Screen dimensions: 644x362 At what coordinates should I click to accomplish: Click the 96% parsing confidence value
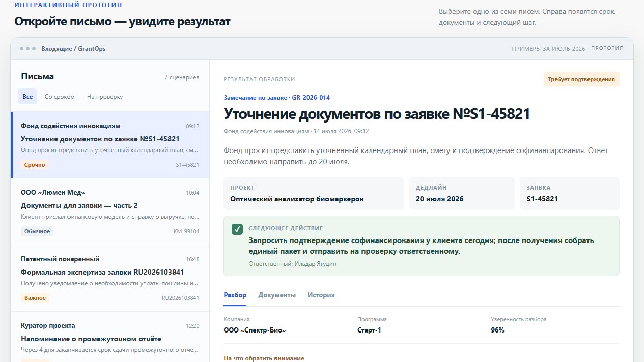coord(497,330)
